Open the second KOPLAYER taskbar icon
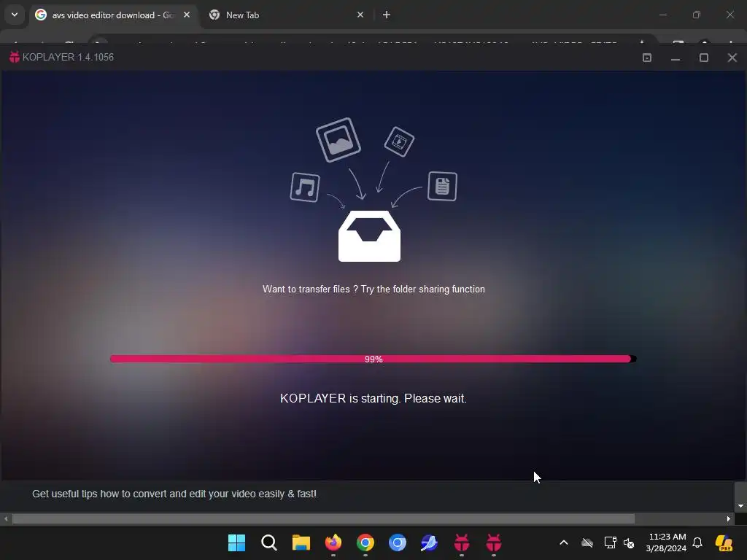The width and height of the screenshot is (747, 560). (494, 542)
